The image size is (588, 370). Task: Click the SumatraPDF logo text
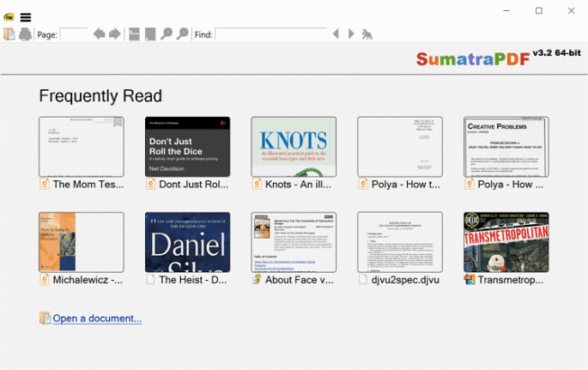click(x=472, y=59)
